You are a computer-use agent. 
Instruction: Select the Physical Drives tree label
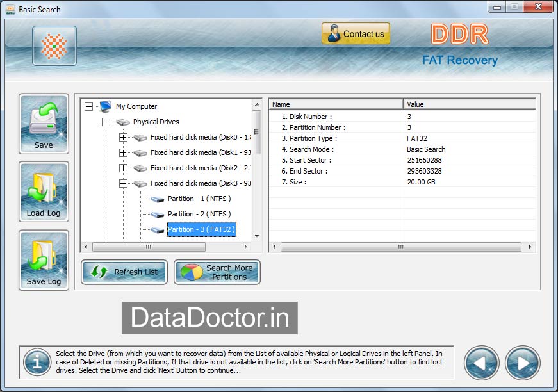click(156, 122)
